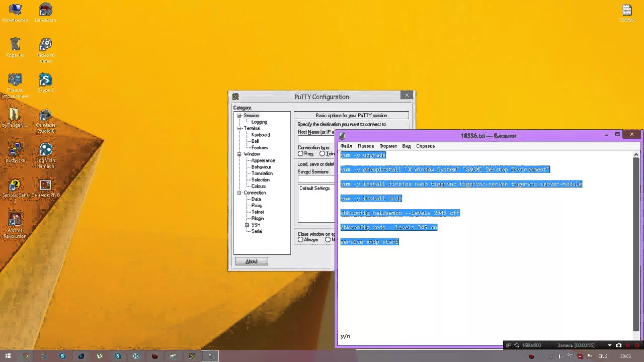Open the Компьютер desktop icon
644x362 pixels.
click(15, 13)
